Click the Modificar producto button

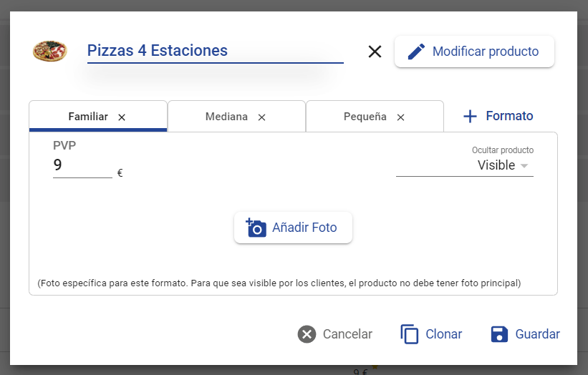474,52
